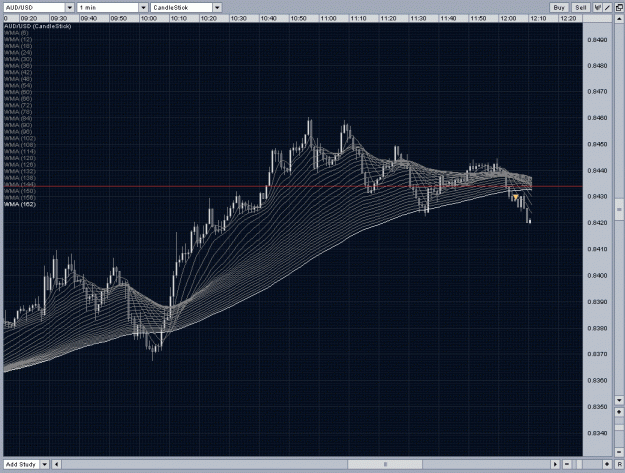
Task: Select the WMA (66) study label
Action: coord(18,99)
